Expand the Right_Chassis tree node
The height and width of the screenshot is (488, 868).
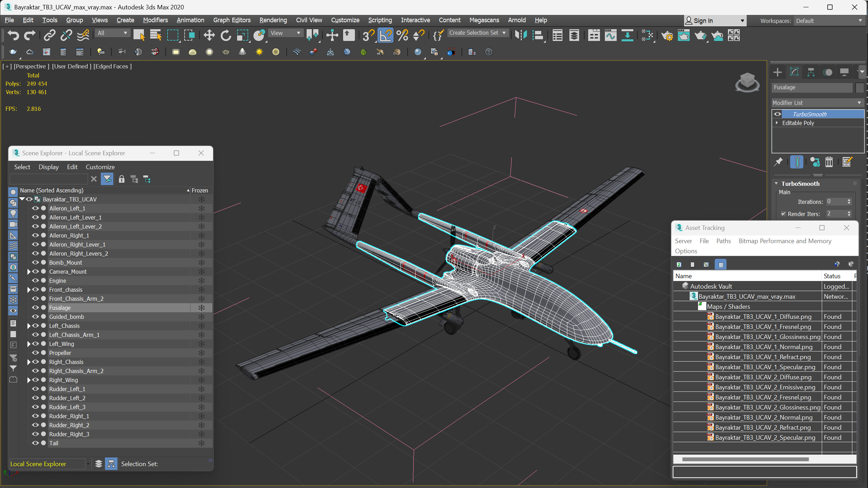(x=29, y=362)
